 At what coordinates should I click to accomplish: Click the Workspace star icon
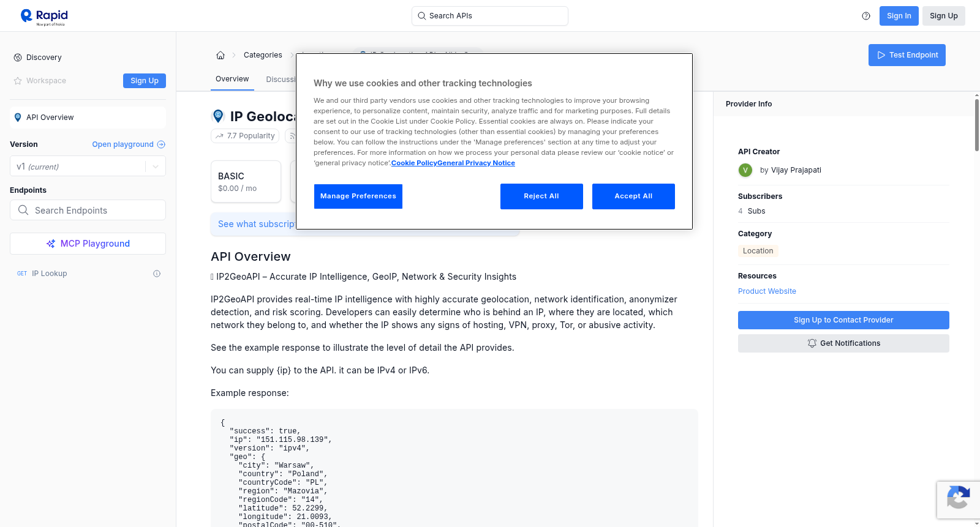point(18,81)
